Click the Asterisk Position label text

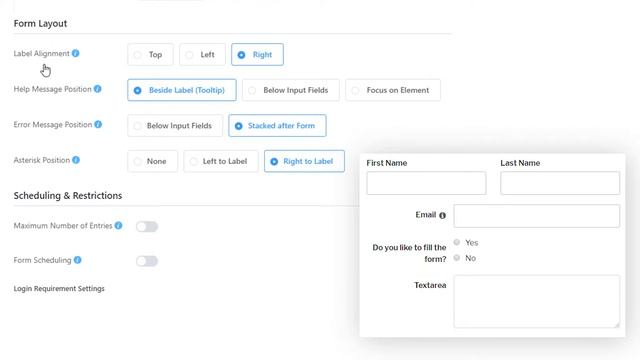click(x=42, y=160)
